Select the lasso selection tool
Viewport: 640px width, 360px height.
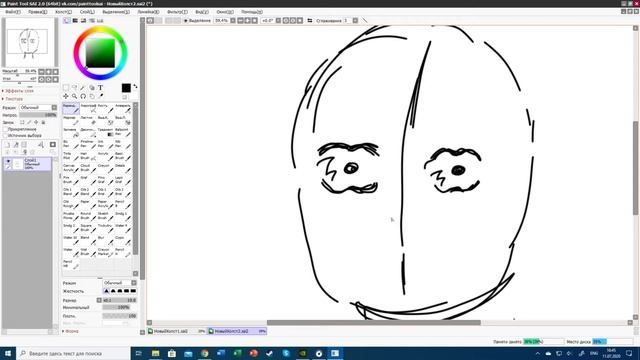[74, 88]
